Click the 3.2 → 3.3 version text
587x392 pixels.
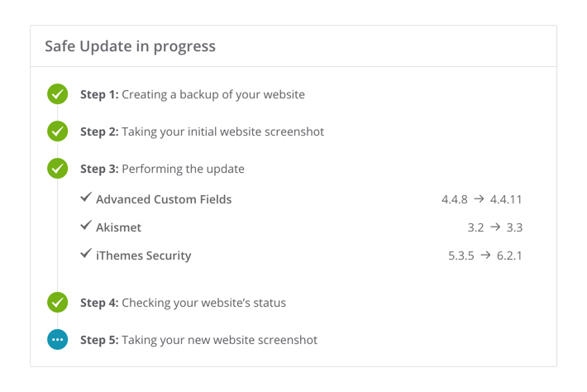pyautogui.click(x=494, y=227)
